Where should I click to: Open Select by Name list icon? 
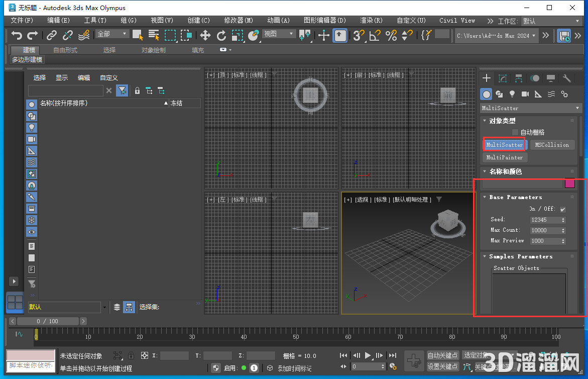point(154,35)
